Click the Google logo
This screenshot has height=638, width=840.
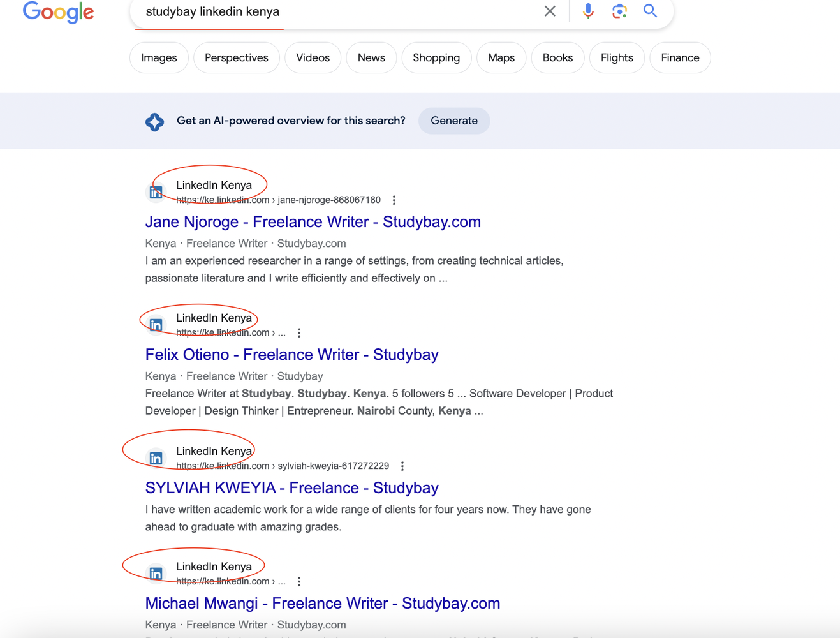pyautogui.click(x=58, y=11)
